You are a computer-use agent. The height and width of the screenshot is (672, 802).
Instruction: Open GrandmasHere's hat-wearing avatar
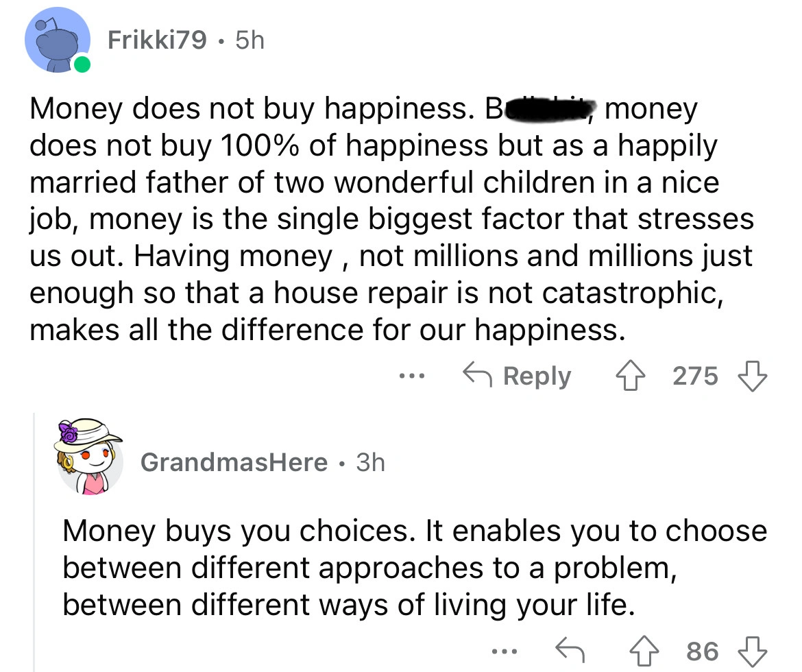[x=90, y=457]
